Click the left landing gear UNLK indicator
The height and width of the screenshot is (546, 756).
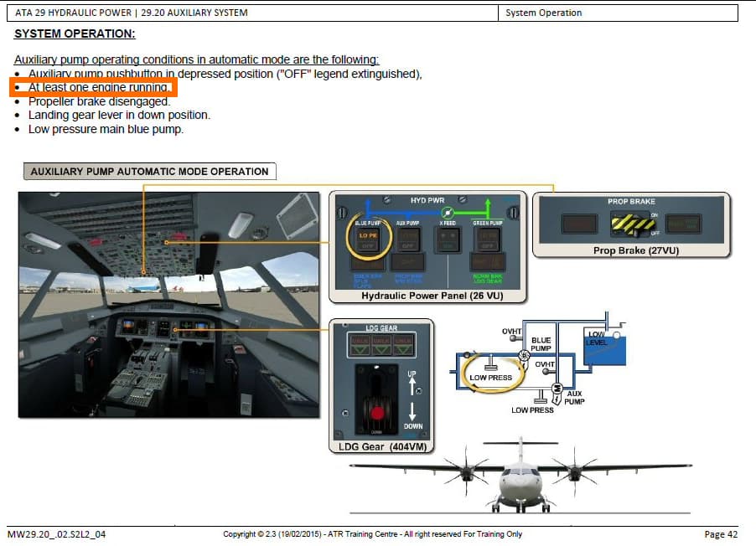point(360,345)
